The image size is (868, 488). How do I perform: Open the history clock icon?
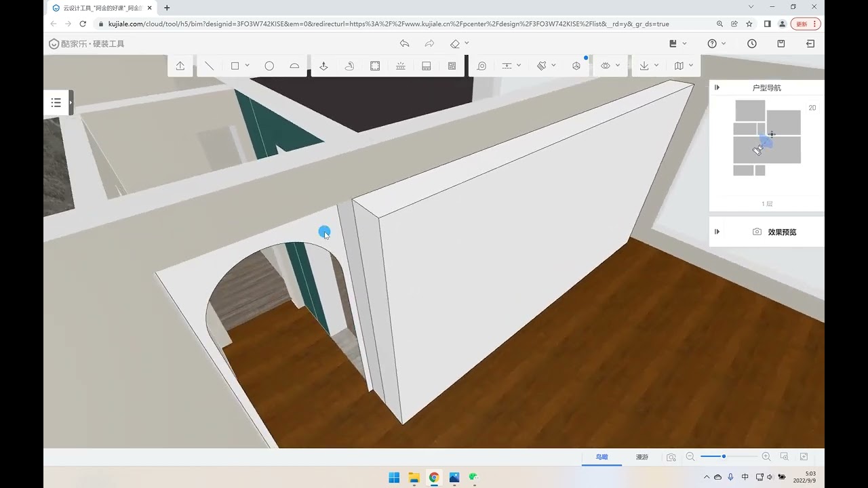[x=752, y=43]
